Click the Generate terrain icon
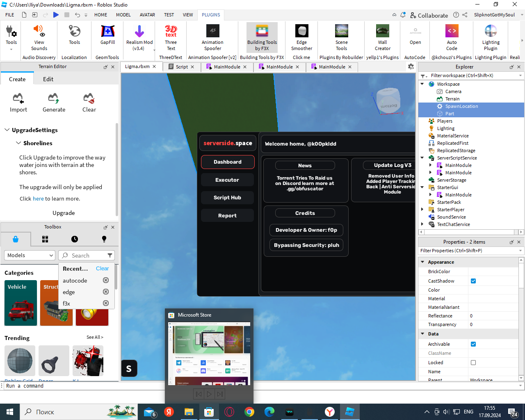This screenshot has width=525, height=420. (54, 103)
